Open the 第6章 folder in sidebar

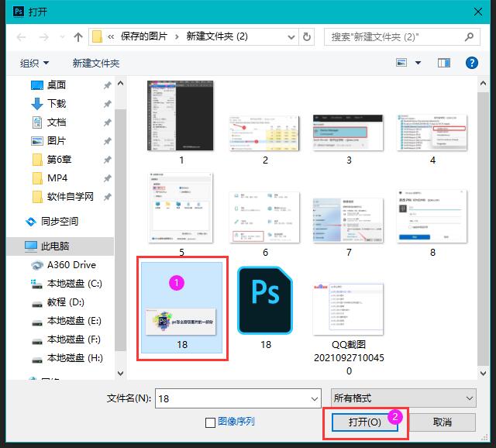[x=59, y=160]
